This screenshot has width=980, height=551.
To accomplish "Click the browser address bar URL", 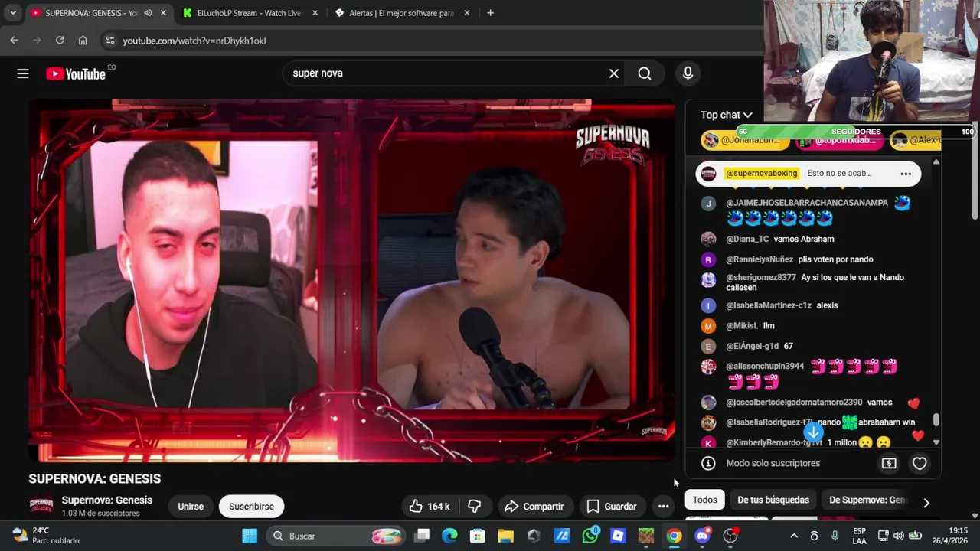I will click(194, 41).
